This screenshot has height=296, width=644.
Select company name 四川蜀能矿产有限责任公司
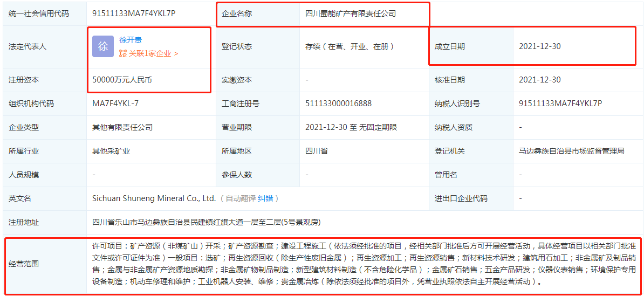351,13
